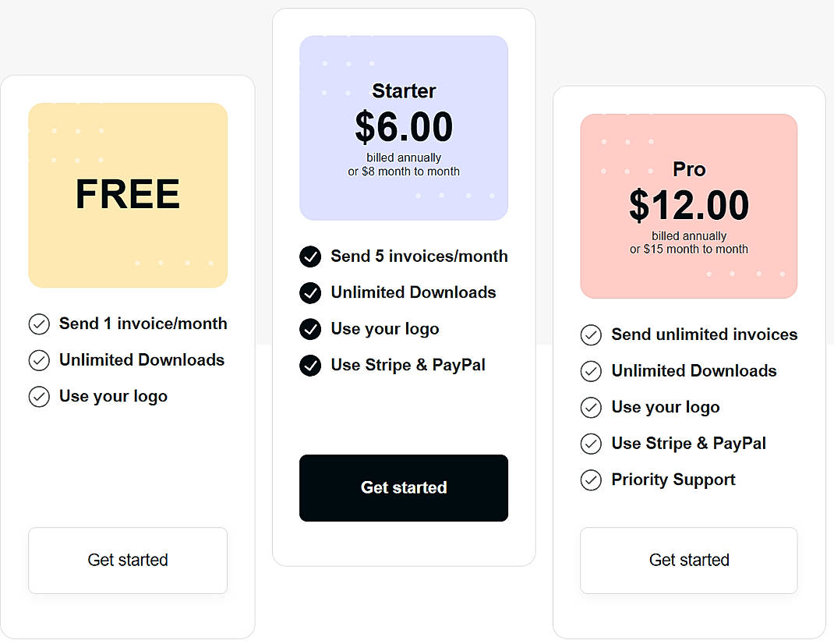Screen dimensions: 834x644
Task: Click the black checkmark next to Use Stripe & PayPal
Action: pos(310,364)
